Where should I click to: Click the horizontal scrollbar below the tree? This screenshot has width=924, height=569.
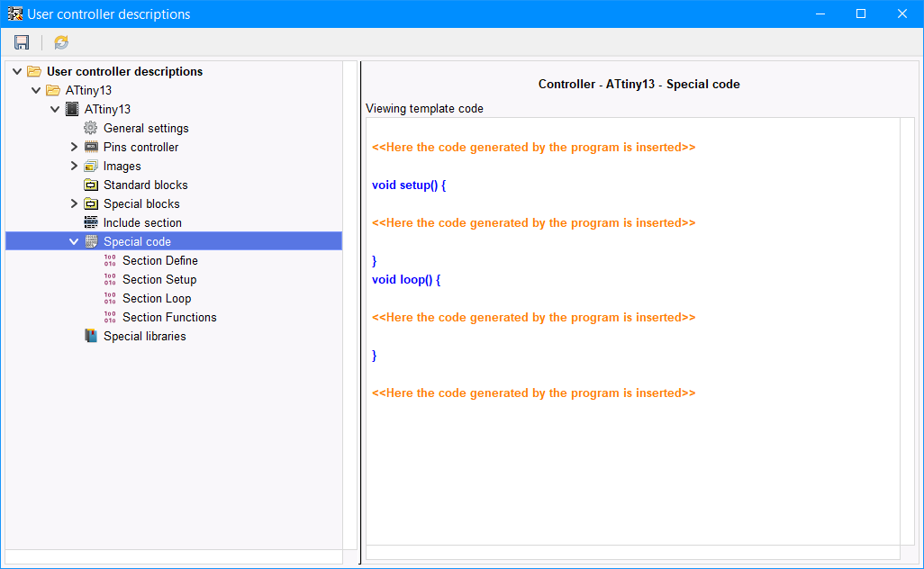point(174,556)
